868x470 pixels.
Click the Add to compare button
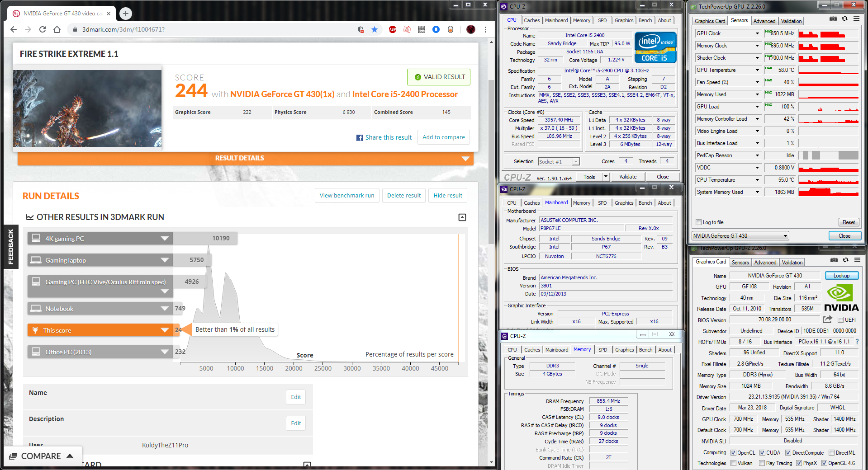click(x=443, y=137)
